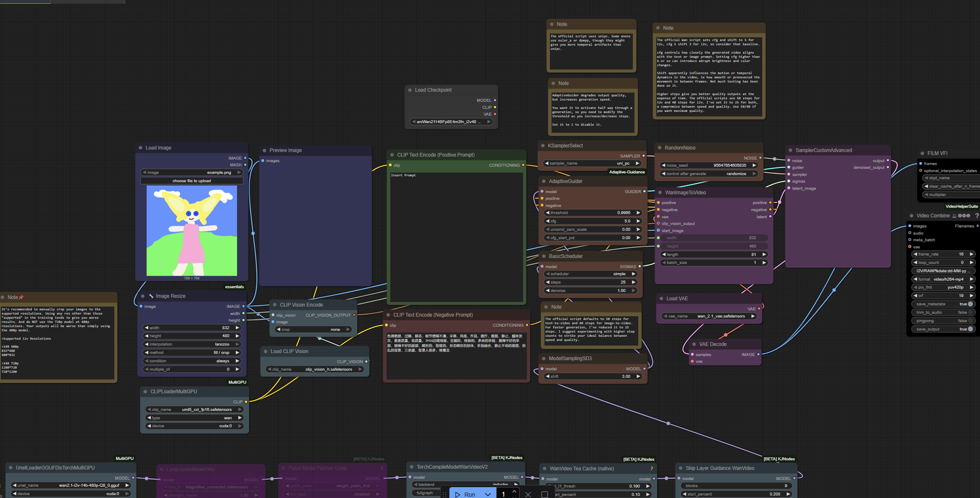Click the blocks field in Skip Layer Guidance
980x498 pixels.
click(x=736, y=486)
